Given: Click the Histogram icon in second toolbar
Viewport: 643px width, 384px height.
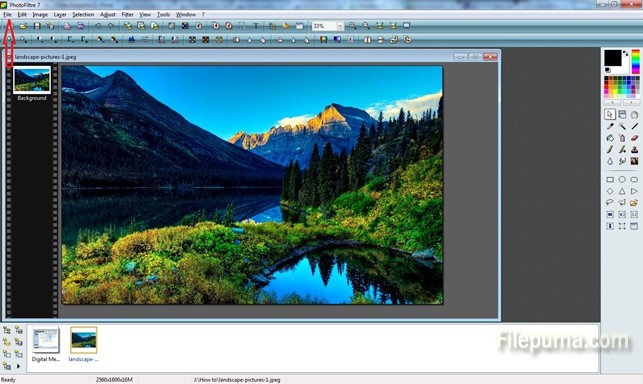Looking at the screenshot, I should coord(131,39).
